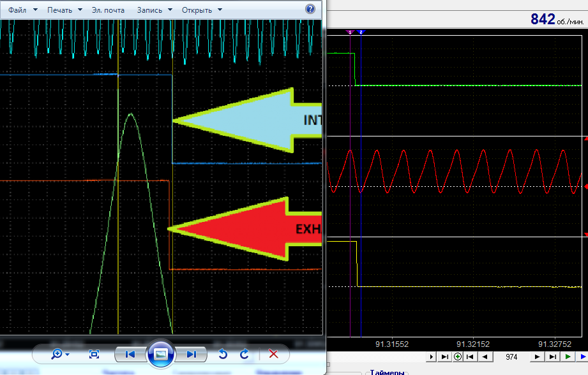Open the Файл menu in Photo Viewer
The image size is (588, 375).
pos(22,10)
